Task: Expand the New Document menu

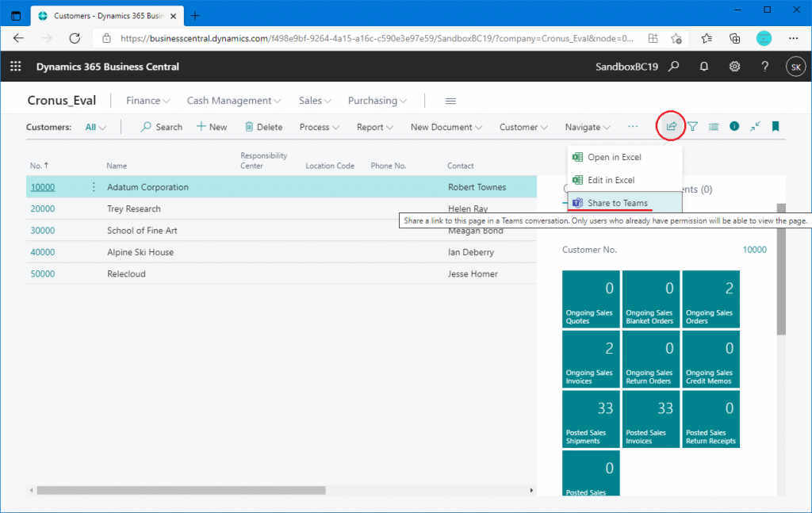Action: pyautogui.click(x=446, y=128)
